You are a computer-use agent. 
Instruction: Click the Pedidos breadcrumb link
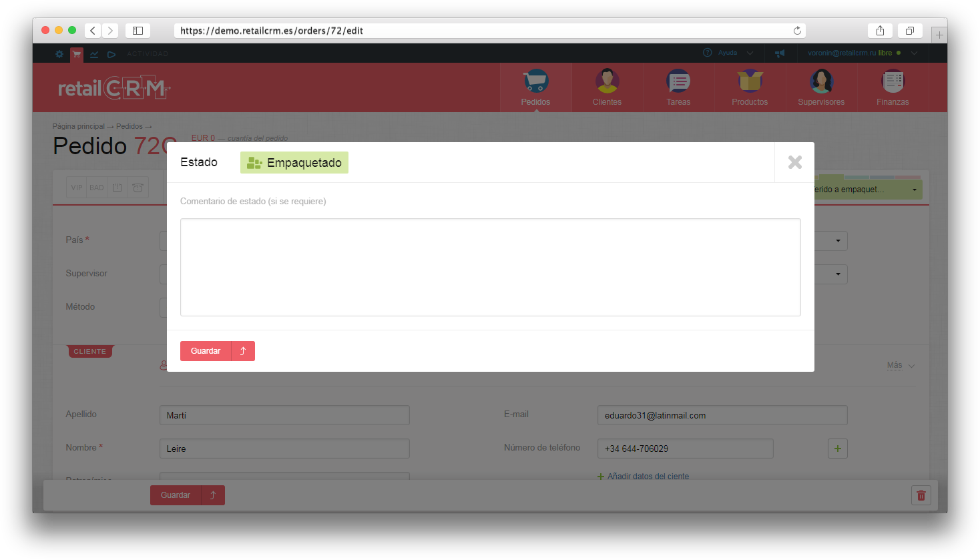point(130,126)
